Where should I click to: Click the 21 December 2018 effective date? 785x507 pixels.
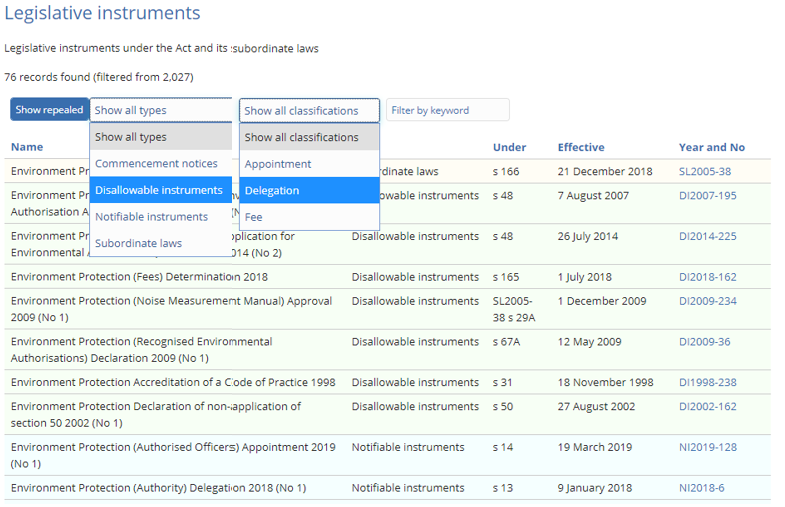click(x=605, y=171)
